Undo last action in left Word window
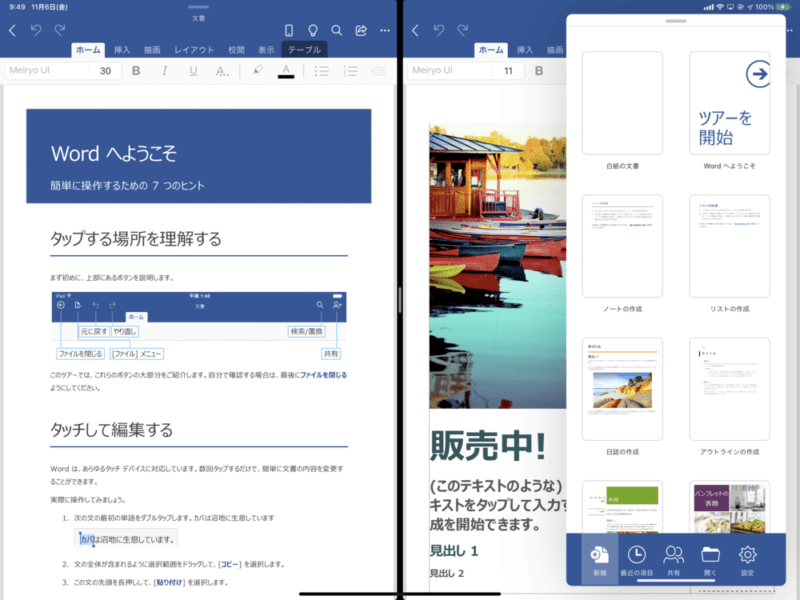Screen dimensions: 800x600 click(x=36, y=30)
